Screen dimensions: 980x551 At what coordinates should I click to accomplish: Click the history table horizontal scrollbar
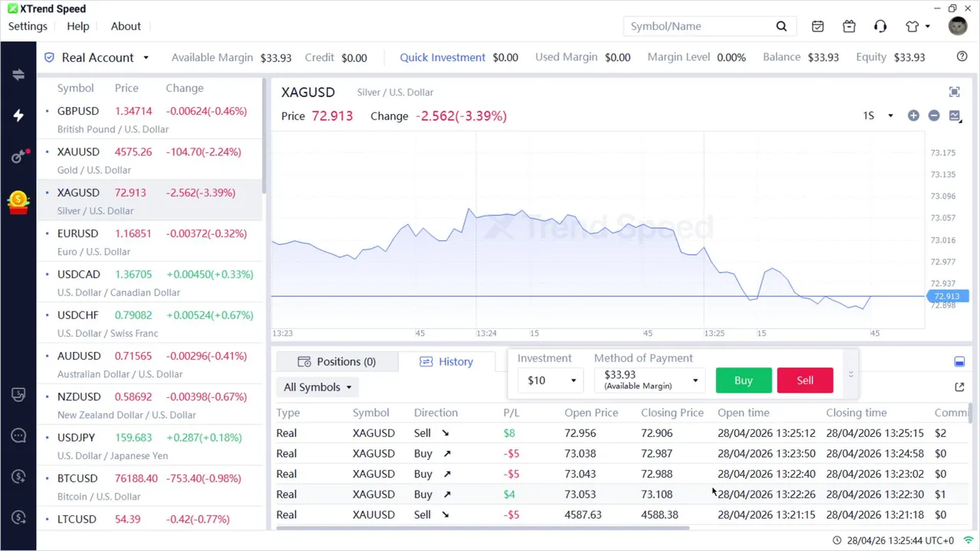pyautogui.click(x=482, y=528)
